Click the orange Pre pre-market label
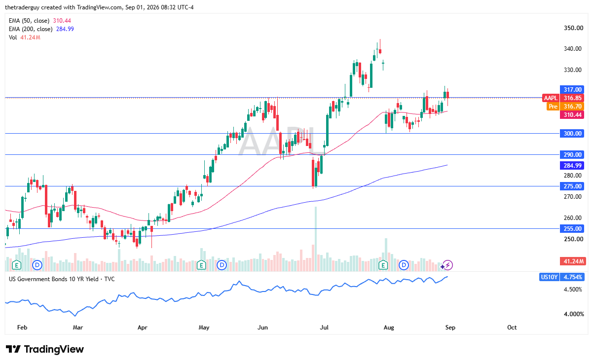The image size is (593, 364). point(553,106)
